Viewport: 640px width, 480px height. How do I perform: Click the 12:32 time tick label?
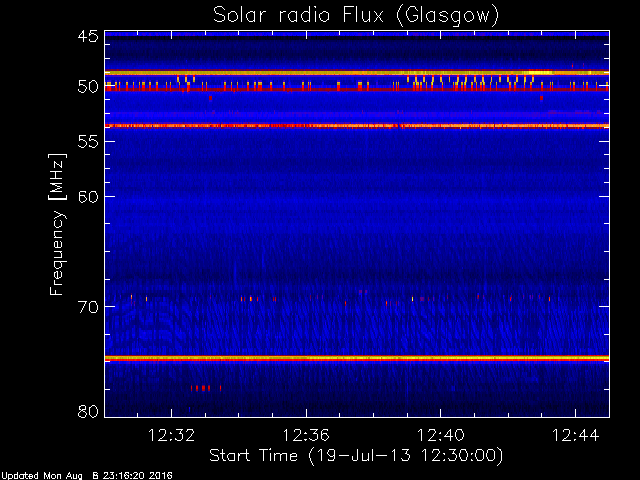171,435
